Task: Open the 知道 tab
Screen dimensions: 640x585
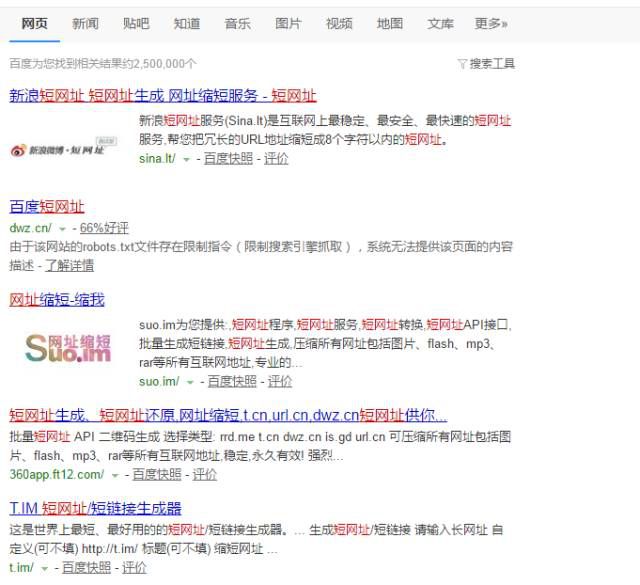Action: [x=187, y=24]
